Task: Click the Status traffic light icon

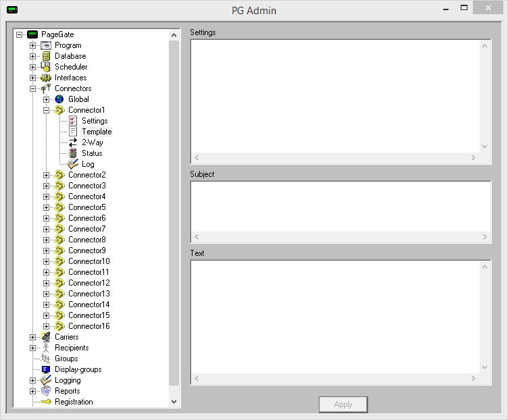Action: point(73,153)
